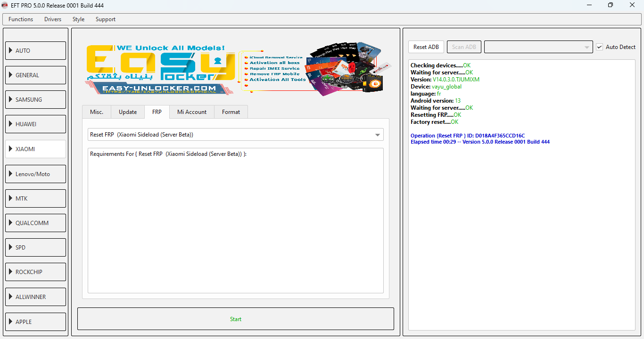This screenshot has height=339, width=644.
Task: Click the Reset ADB button
Action: [426, 47]
